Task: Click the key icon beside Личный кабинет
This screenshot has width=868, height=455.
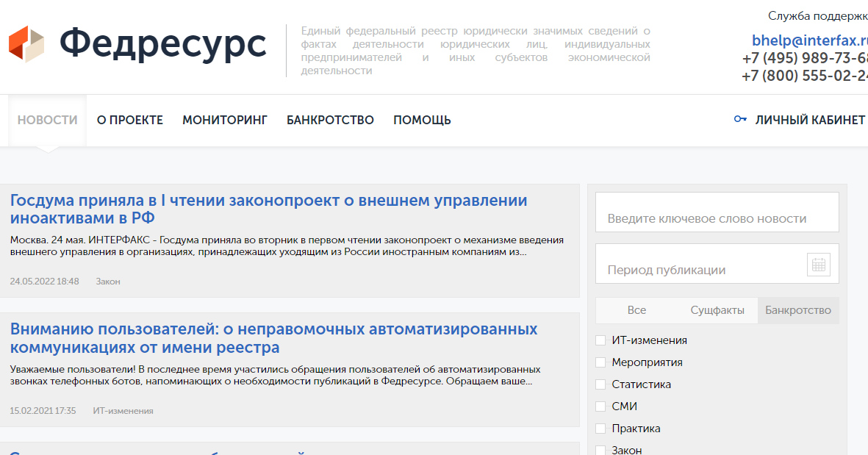Action: coord(740,119)
